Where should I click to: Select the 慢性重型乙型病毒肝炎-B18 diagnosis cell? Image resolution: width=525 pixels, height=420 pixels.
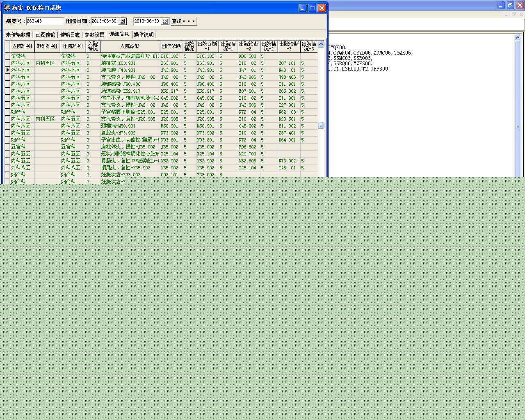tap(130, 56)
